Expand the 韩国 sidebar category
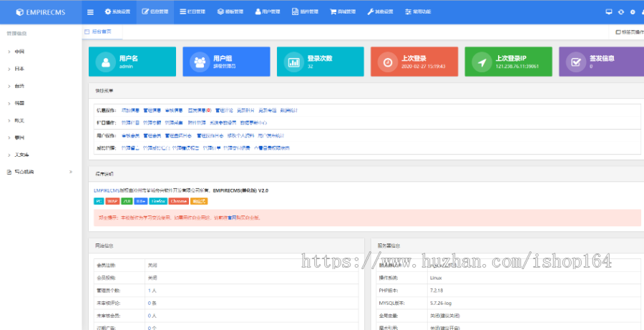Viewport: 644px width, 330px height. 19,103
